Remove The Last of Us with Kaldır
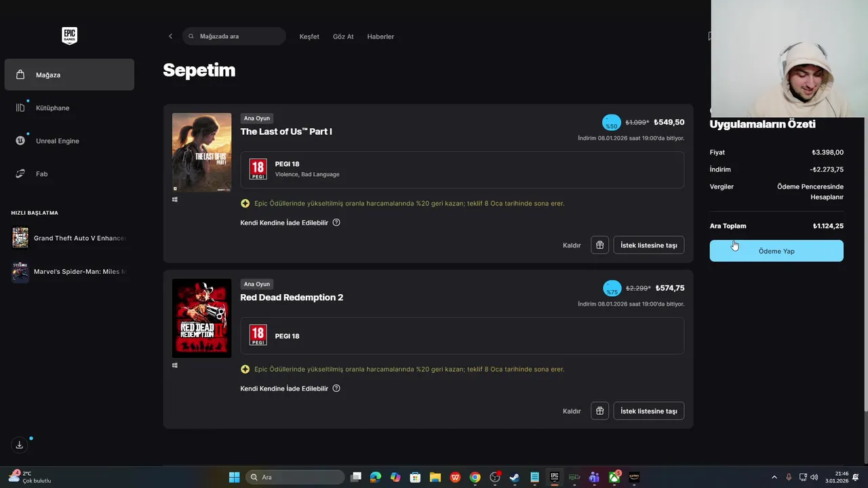Viewport: 868px width, 488px height. tap(572, 245)
